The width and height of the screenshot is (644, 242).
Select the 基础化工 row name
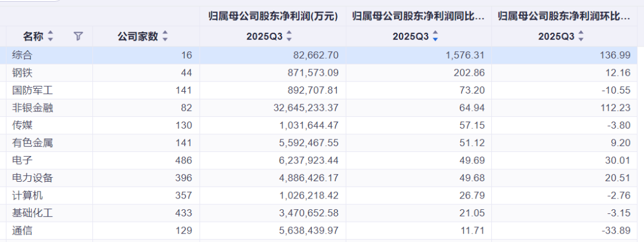(x=32, y=213)
